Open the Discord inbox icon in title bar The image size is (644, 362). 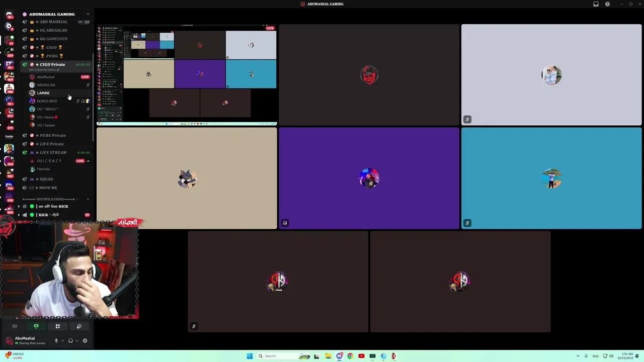(x=596, y=4)
